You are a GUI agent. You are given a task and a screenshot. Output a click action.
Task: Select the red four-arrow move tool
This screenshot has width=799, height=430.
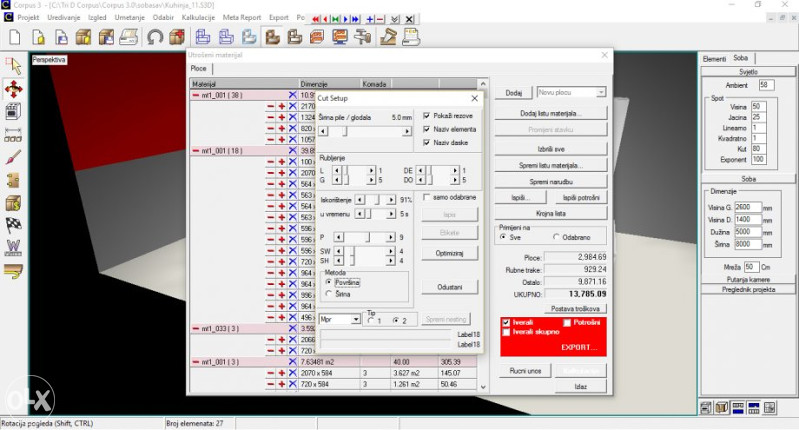point(14,89)
